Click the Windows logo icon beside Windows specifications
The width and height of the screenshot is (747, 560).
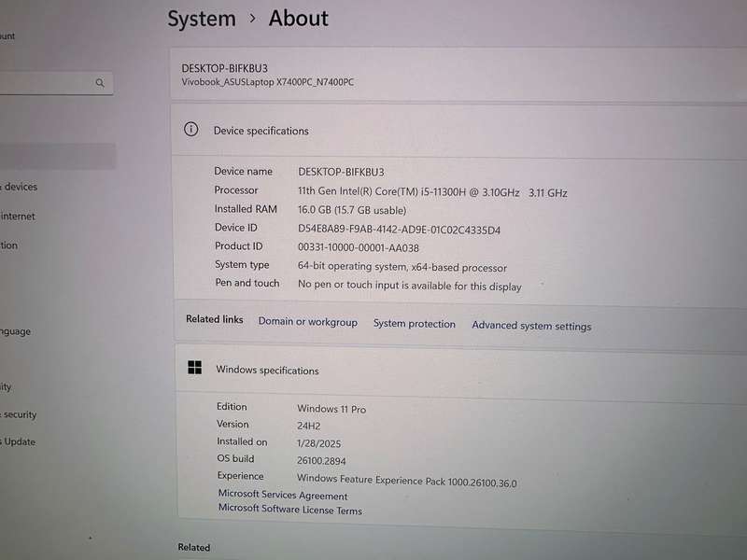[195, 367]
